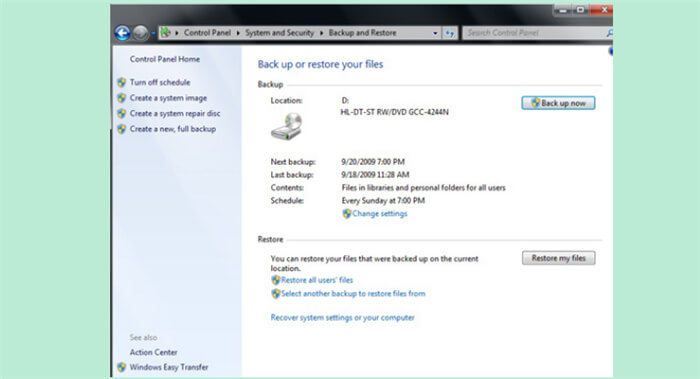Click shield icon beside Windows Easy Transfer
The width and height of the screenshot is (700, 379).
121,367
